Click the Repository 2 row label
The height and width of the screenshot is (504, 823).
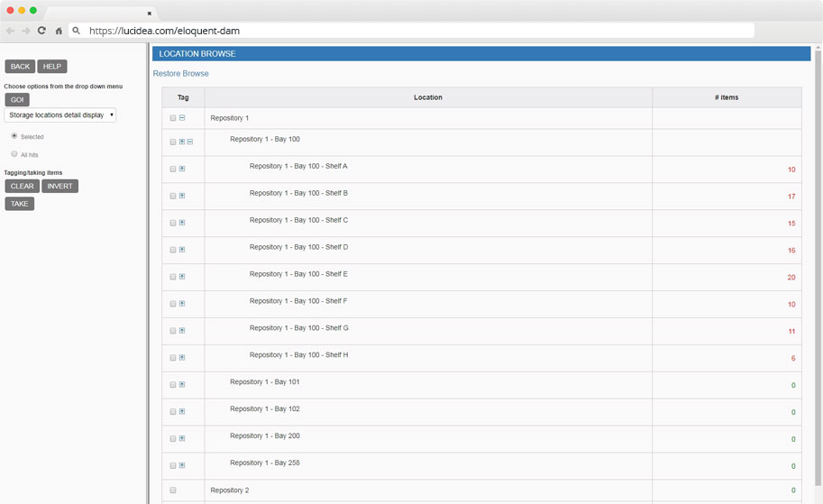[x=229, y=490]
